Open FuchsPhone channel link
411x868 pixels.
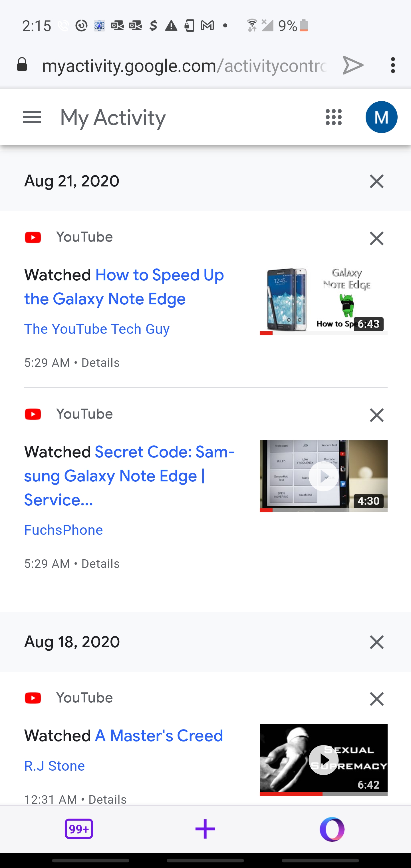pos(63,530)
